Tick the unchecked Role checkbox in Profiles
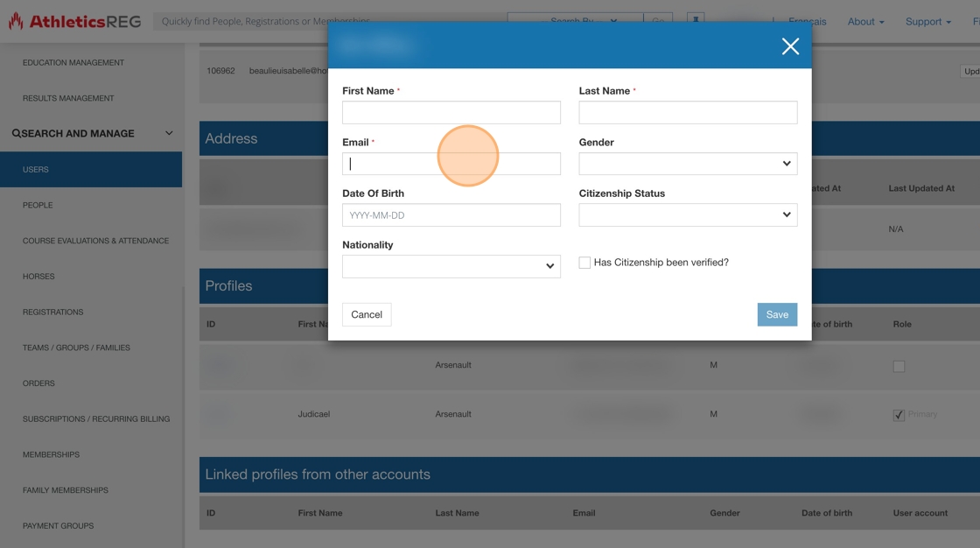 [x=899, y=366]
